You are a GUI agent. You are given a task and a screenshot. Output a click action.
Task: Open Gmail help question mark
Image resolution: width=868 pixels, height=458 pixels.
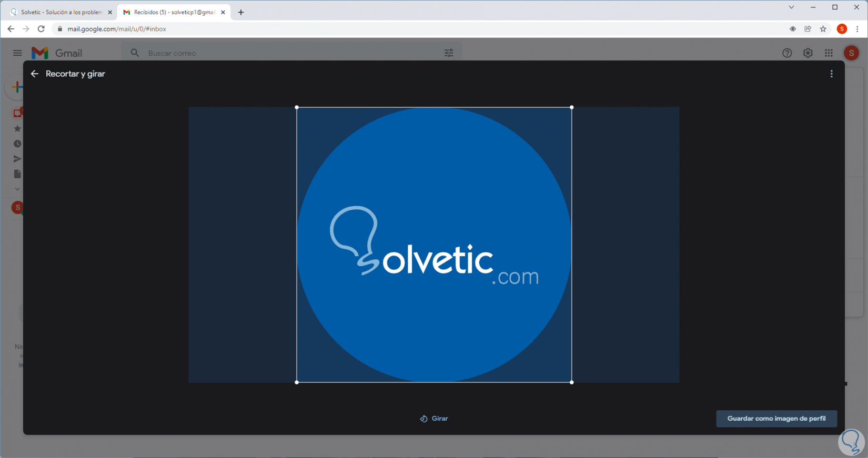[x=787, y=53]
